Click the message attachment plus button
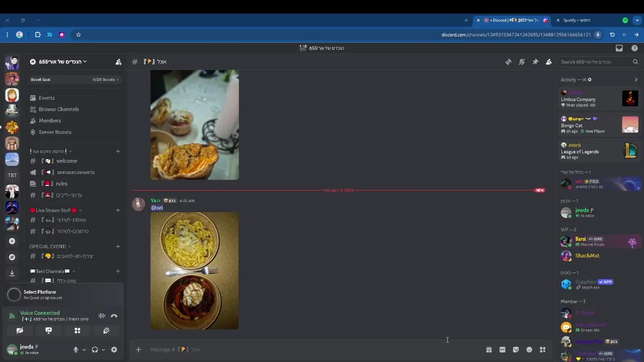Viewport: 644px width, 362px height. (138, 349)
